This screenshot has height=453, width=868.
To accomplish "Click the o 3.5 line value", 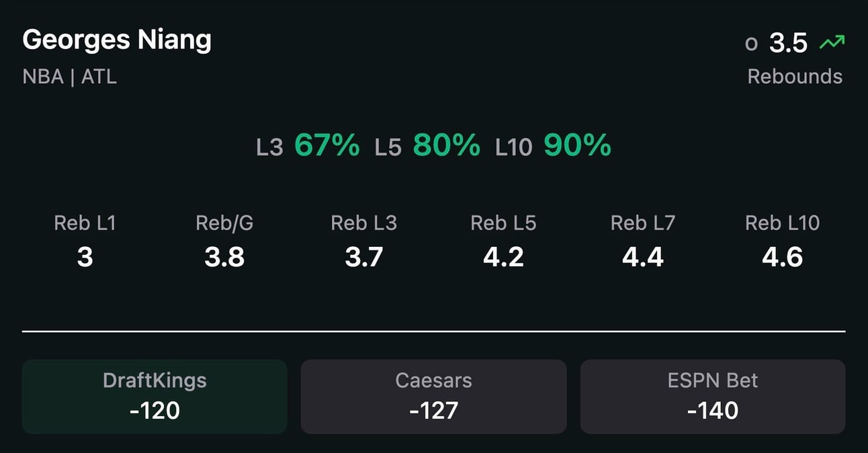I will point(776,43).
